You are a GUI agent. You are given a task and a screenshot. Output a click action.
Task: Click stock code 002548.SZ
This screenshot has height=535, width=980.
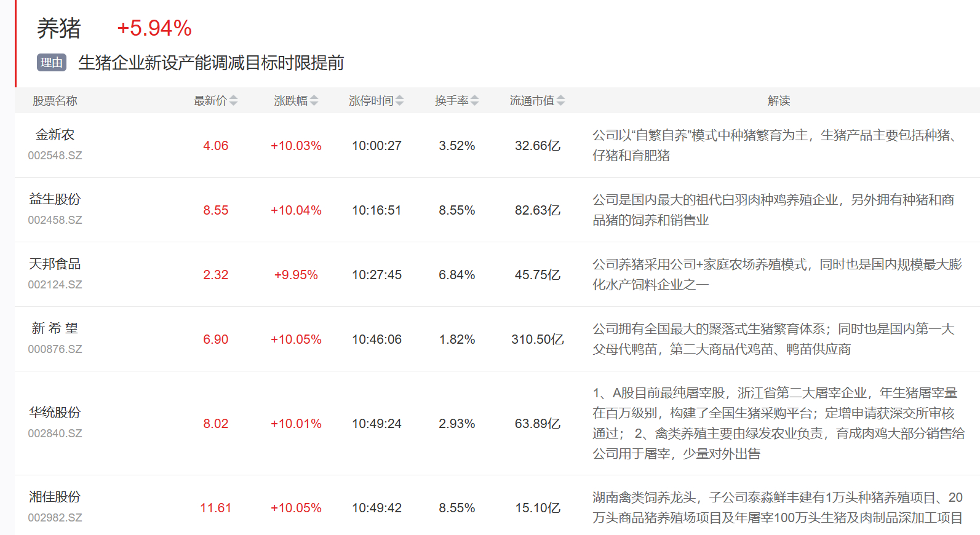(x=55, y=156)
